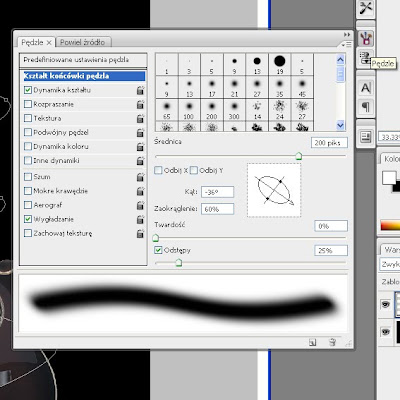Toggle lock icon for Dynamika kształtu
This screenshot has height=400, width=400.
coord(140,90)
